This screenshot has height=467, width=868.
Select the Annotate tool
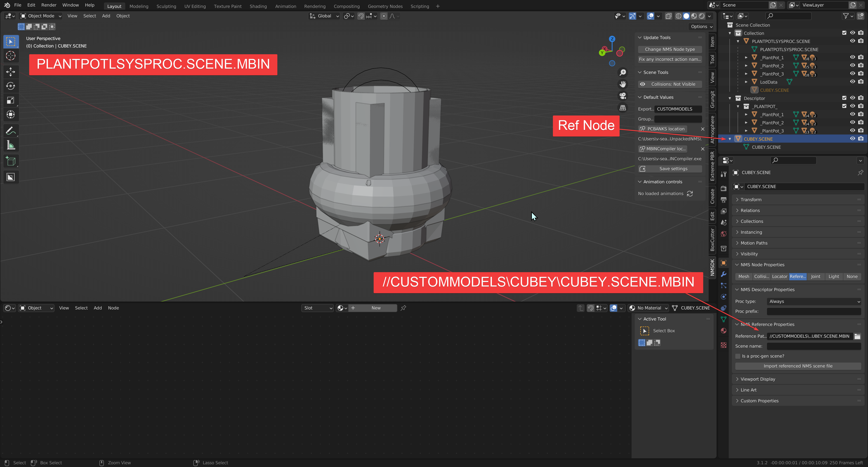click(10, 131)
